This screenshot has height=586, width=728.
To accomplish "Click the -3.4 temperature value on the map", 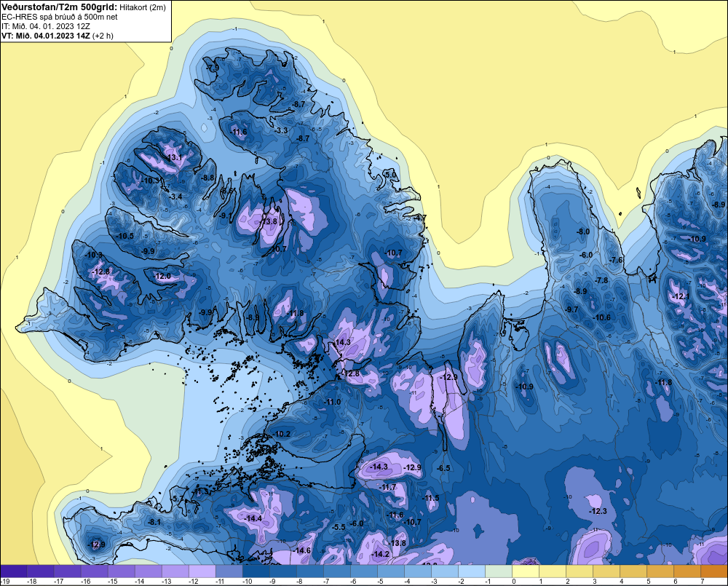I will point(175,197).
